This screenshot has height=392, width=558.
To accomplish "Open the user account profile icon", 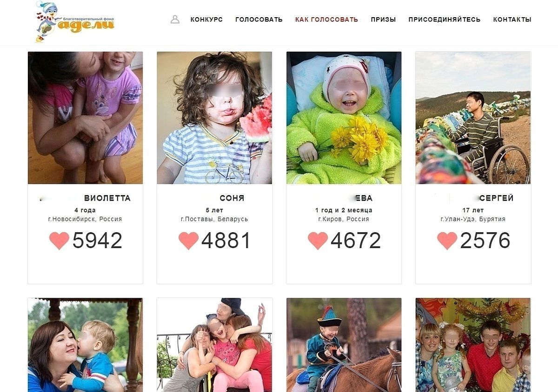I will click(175, 20).
